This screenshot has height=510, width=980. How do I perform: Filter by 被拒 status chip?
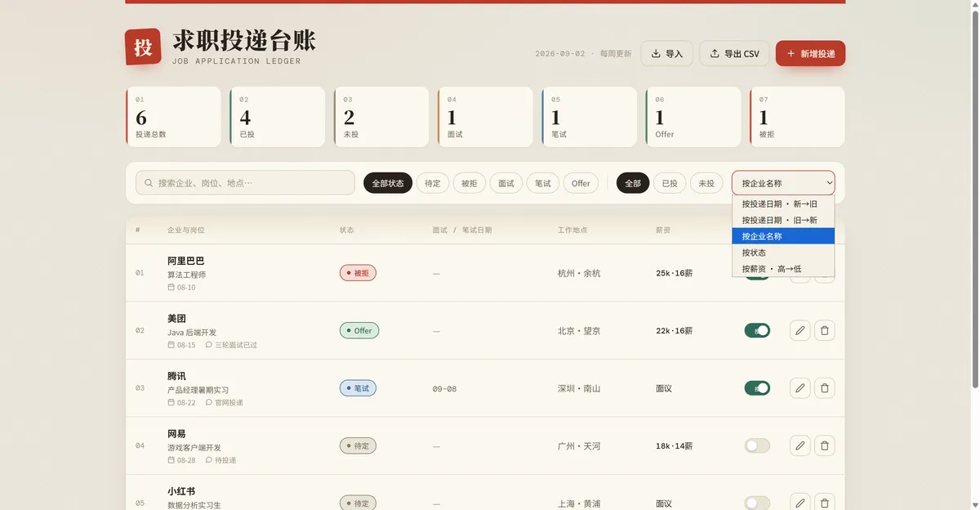coord(469,183)
